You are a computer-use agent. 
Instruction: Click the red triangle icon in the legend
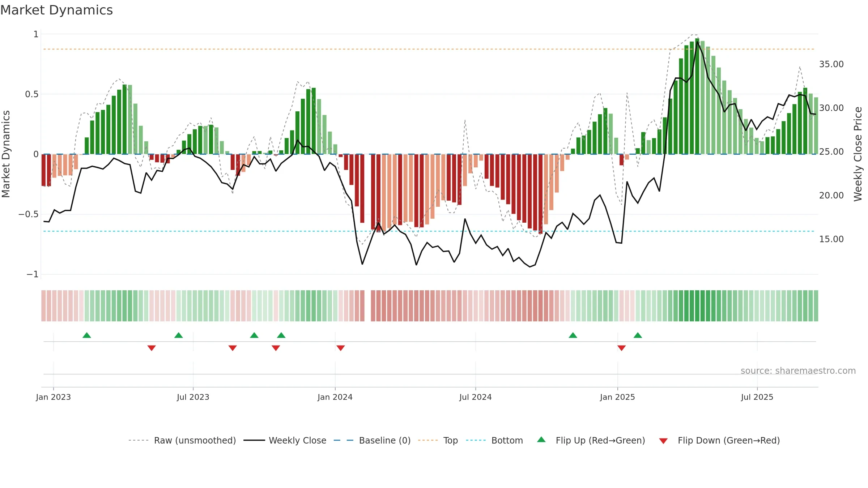click(x=663, y=441)
